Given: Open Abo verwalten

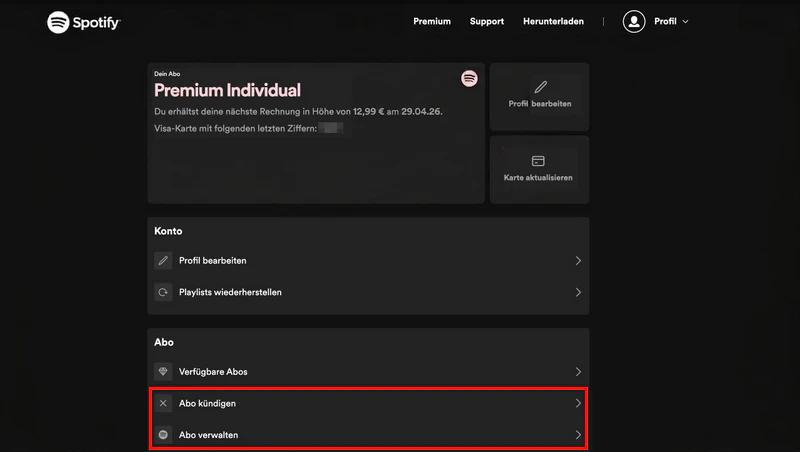Looking at the screenshot, I should tap(368, 435).
